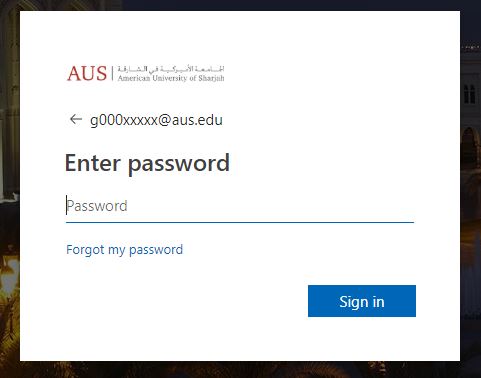Click the Enter password heading
This screenshot has height=378, width=481.
147,163
